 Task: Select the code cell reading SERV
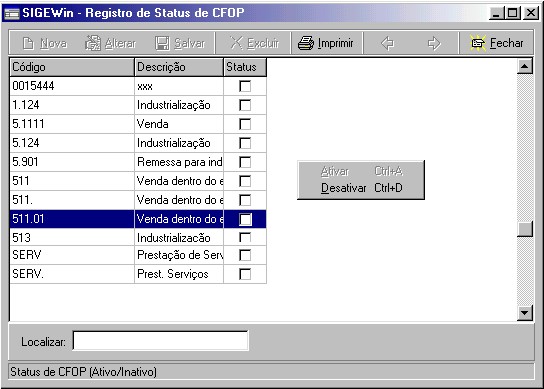point(72,255)
